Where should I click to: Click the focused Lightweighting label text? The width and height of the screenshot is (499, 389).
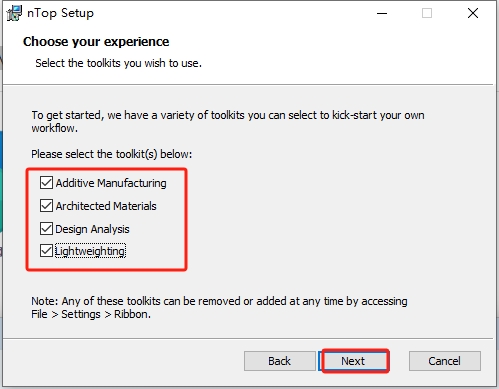90,251
